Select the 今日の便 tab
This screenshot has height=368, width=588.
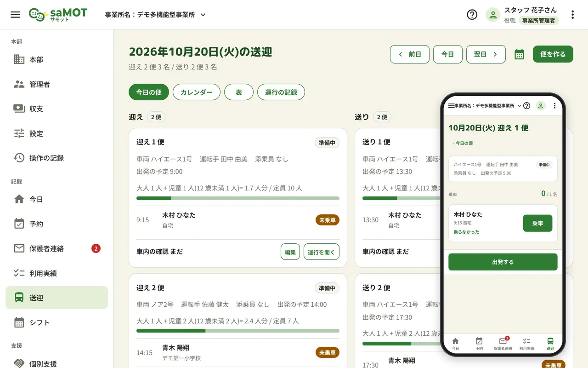[149, 92]
